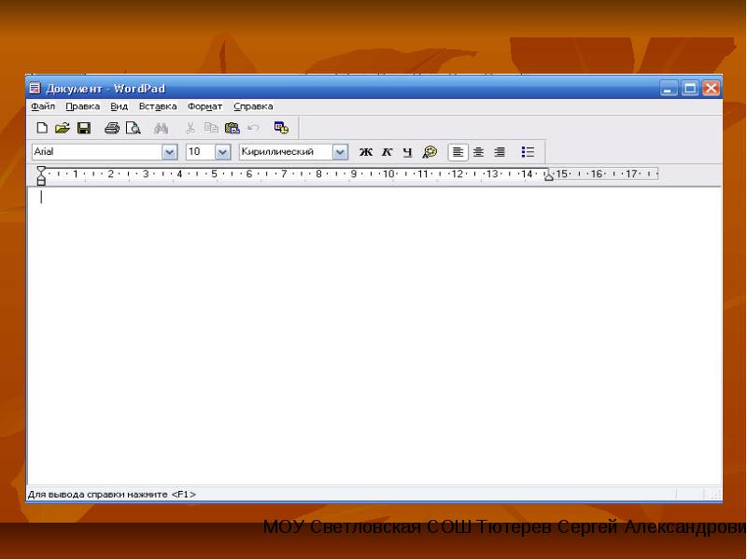
Task: Paste from clipboard using paste icon
Action: coord(232,128)
